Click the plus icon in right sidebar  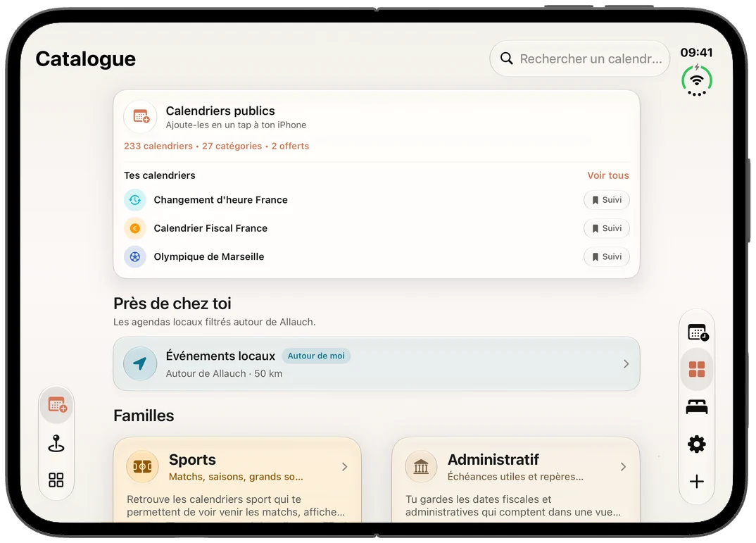click(697, 481)
